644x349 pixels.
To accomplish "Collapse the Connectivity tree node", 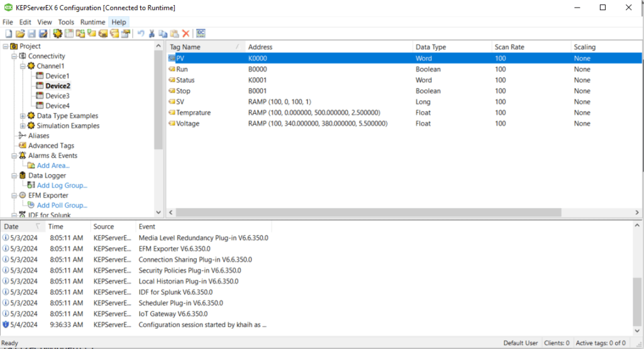I will (x=14, y=56).
